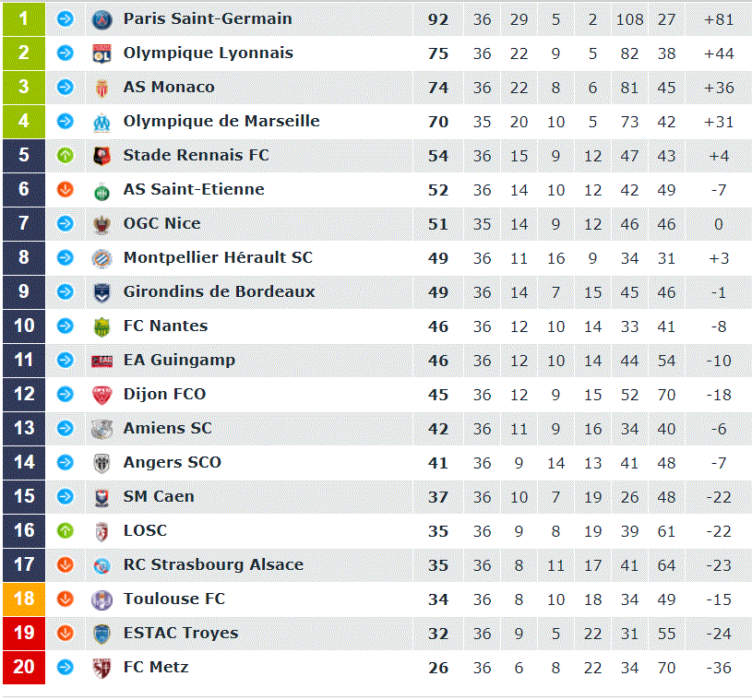
Task: Select the Olympique de Marseille logo
Action: tap(101, 123)
